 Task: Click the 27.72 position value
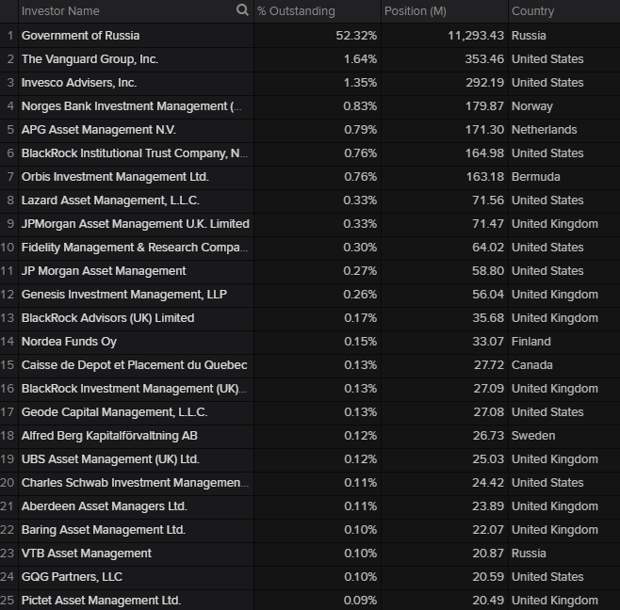489,365
